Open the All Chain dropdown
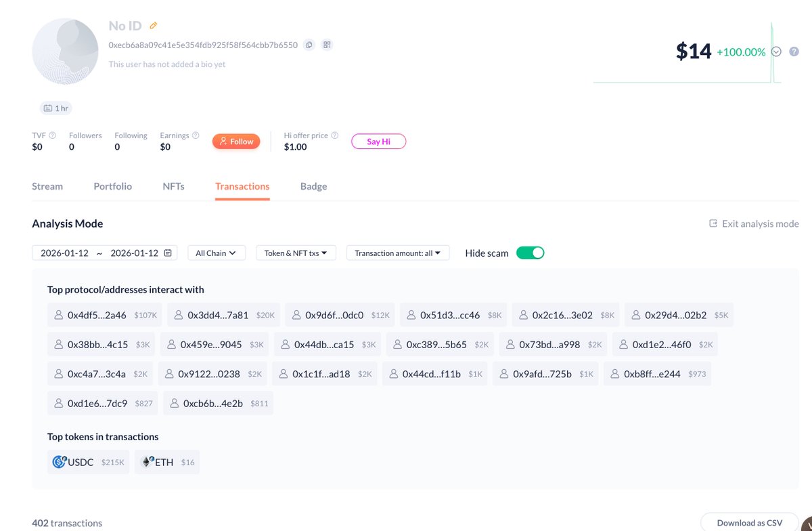This screenshot has height=531, width=812. click(x=217, y=253)
